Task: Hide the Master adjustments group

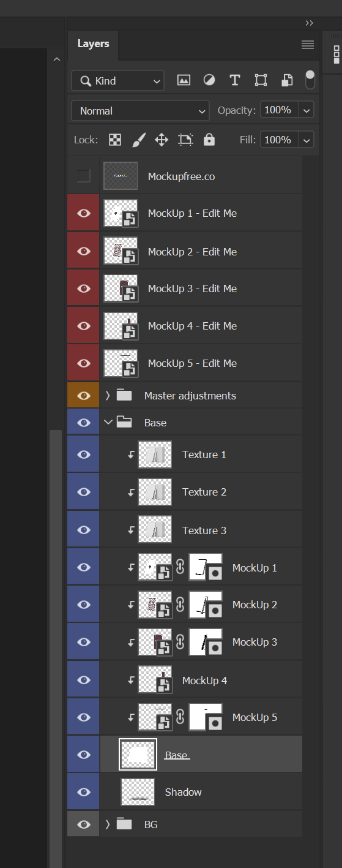Action: point(84,396)
